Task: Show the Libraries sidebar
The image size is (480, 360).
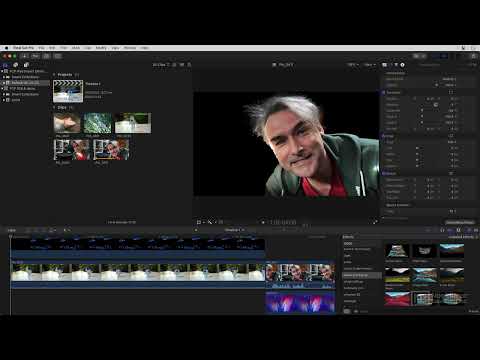Action: coord(6,65)
